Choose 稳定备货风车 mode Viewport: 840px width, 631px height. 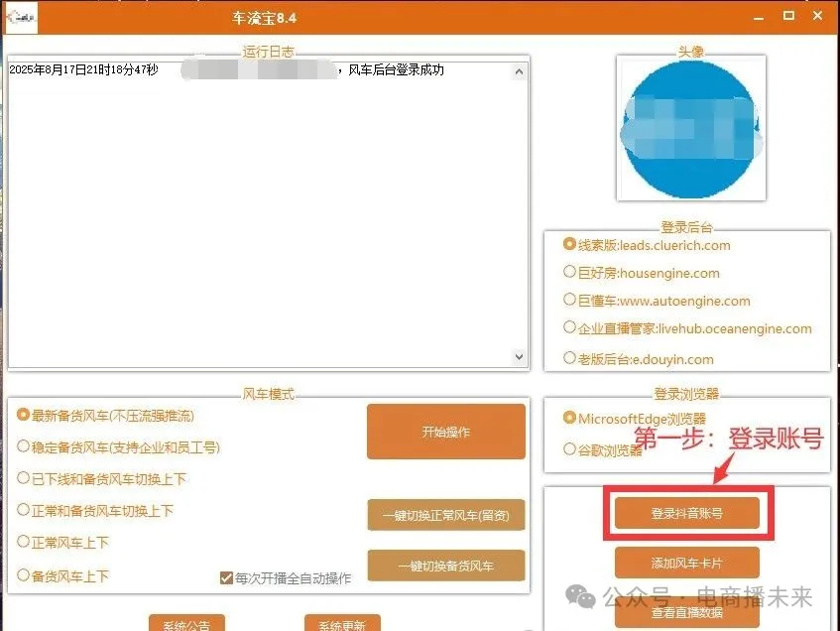click(x=24, y=446)
